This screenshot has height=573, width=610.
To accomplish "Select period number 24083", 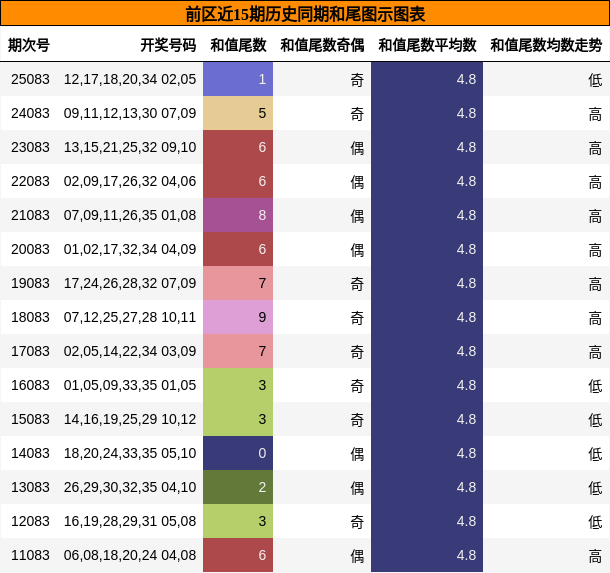I will 30,113.
